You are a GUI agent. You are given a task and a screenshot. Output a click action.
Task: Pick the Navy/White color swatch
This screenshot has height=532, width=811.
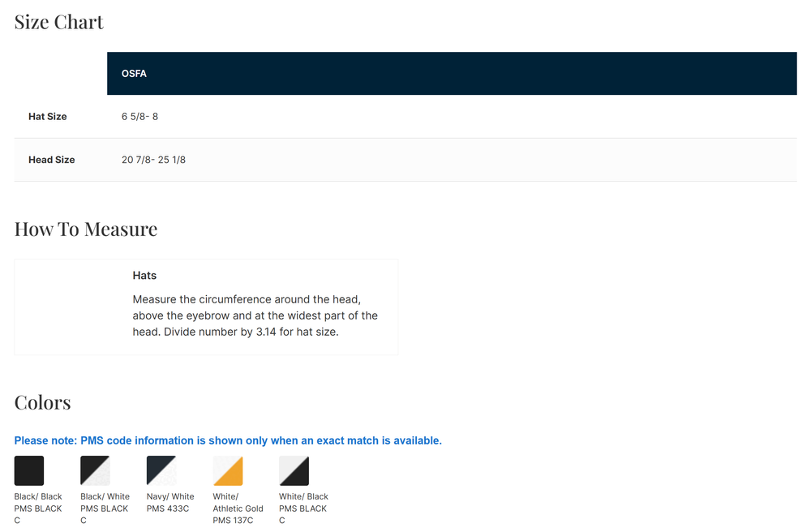pos(161,470)
